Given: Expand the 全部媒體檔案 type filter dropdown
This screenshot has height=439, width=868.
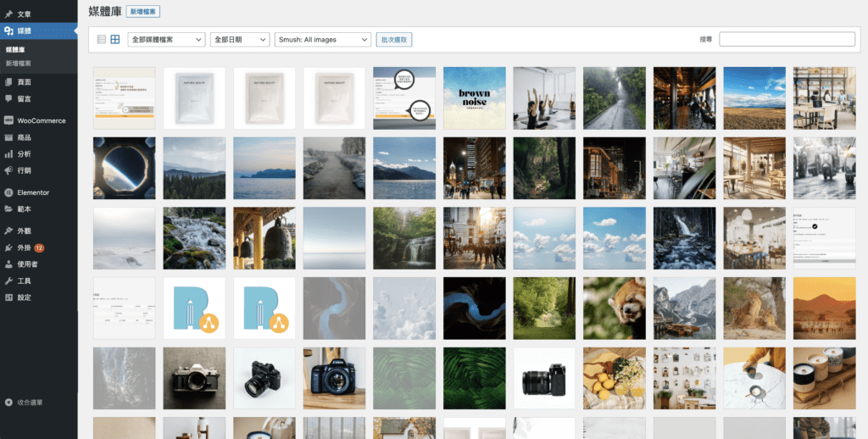Looking at the screenshot, I should (x=166, y=39).
